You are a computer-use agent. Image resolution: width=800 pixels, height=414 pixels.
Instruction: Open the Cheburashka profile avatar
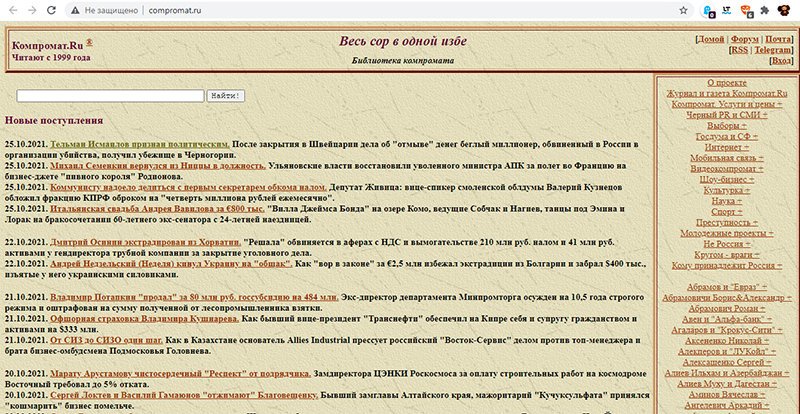coord(784,10)
